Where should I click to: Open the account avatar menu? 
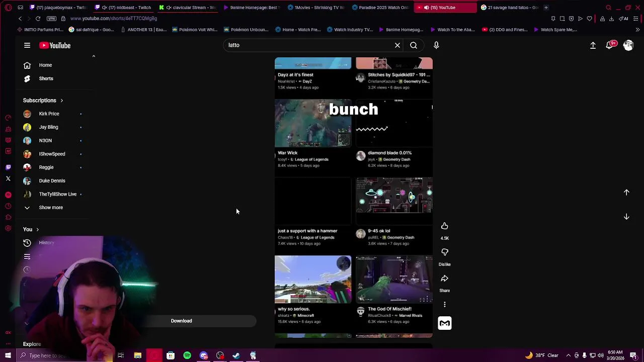pos(628,45)
